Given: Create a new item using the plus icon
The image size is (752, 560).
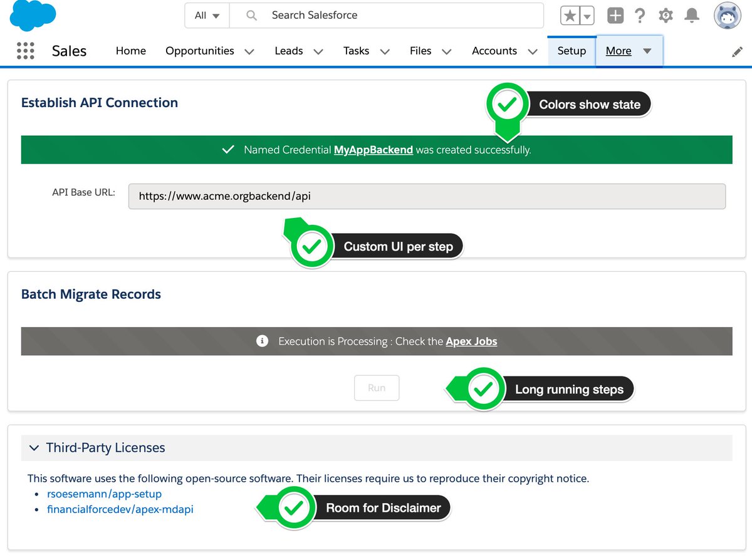Looking at the screenshot, I should tap(615, 16).
